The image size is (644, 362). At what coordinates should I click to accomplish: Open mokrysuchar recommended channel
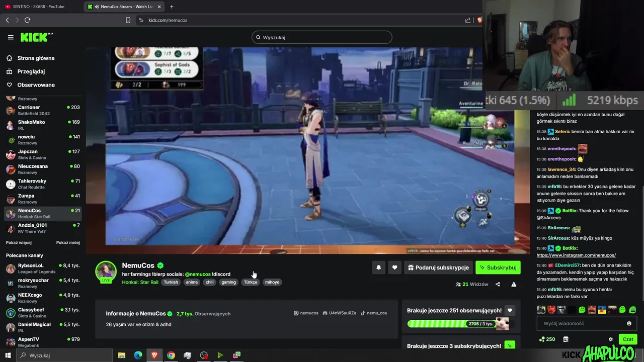click(42, 283)
